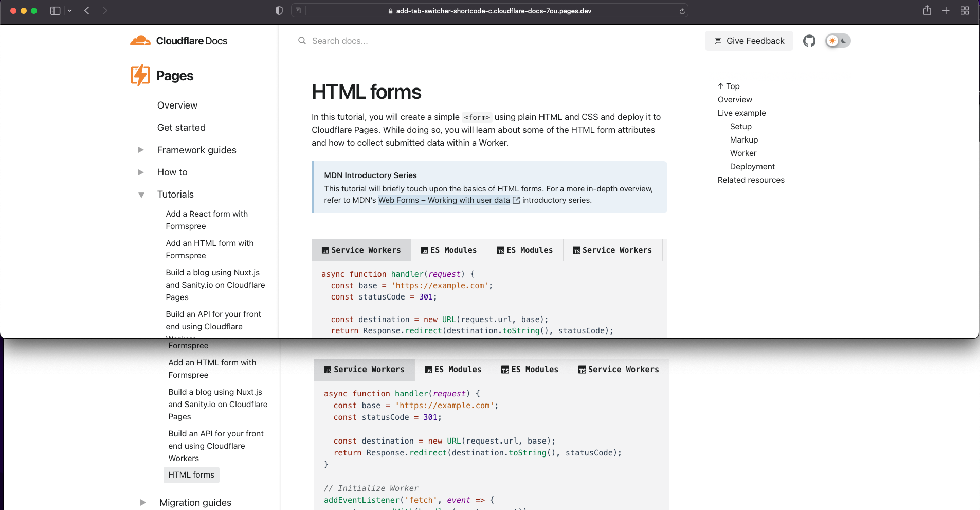Screen dimensions: 980x510
Task: Click the external link icon after MDN link
Action: pyautogui.click(x=516, y=200)
